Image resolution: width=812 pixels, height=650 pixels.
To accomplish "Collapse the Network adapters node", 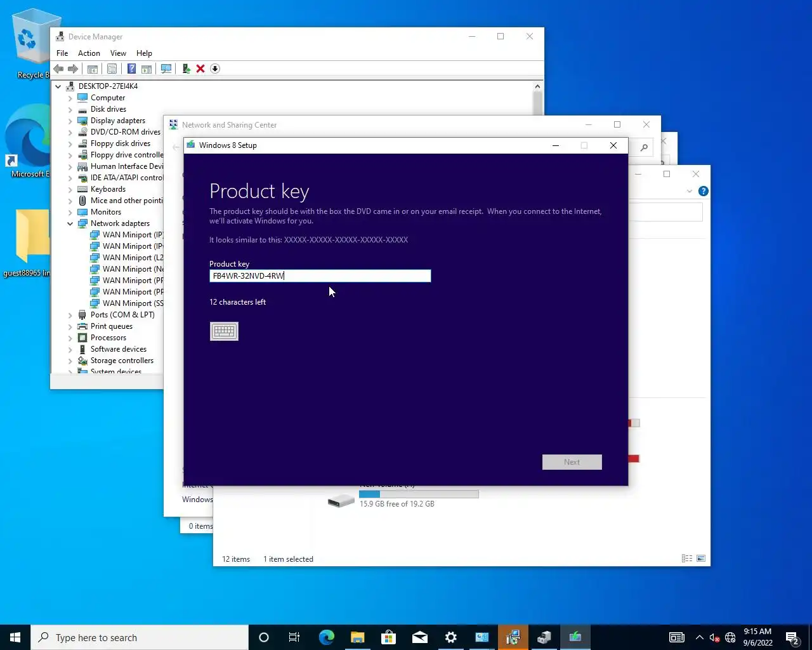I will (70, 223).
